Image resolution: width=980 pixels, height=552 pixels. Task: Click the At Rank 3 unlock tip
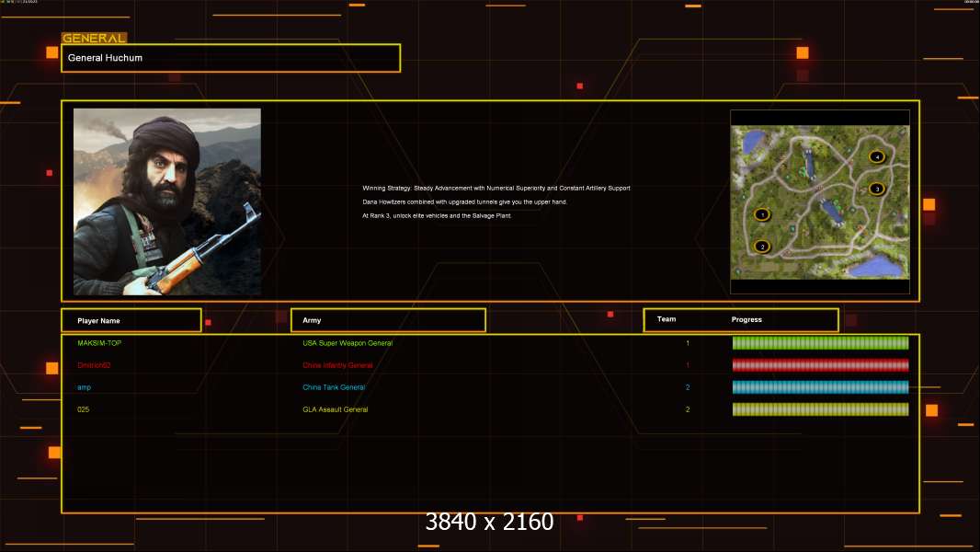point(437,215)
